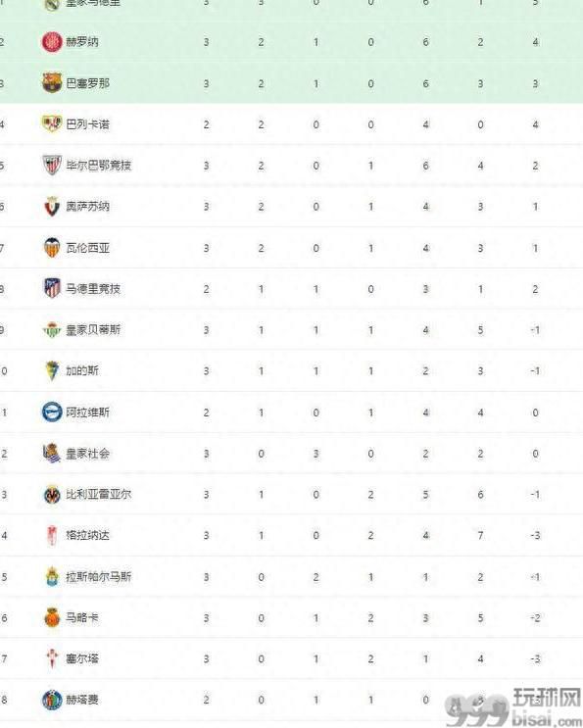Click the 马德里竞技 team name
The image size is (583, 728).
[x=93, y=289]
